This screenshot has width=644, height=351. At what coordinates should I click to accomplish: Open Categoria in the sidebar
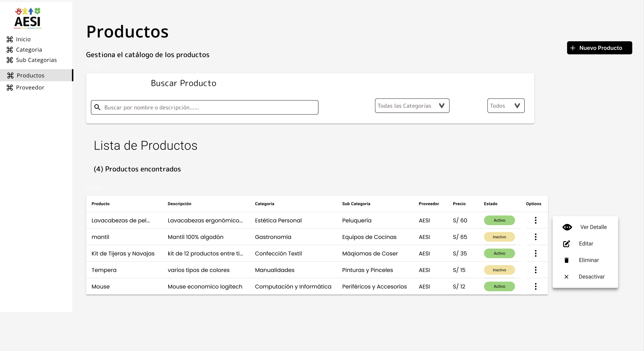click(x=29, y=50)
